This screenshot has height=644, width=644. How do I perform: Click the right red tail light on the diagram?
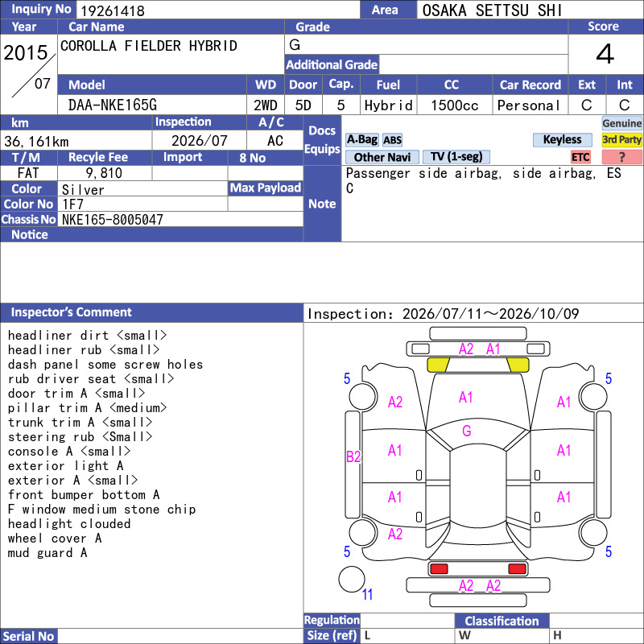(517, 569)
